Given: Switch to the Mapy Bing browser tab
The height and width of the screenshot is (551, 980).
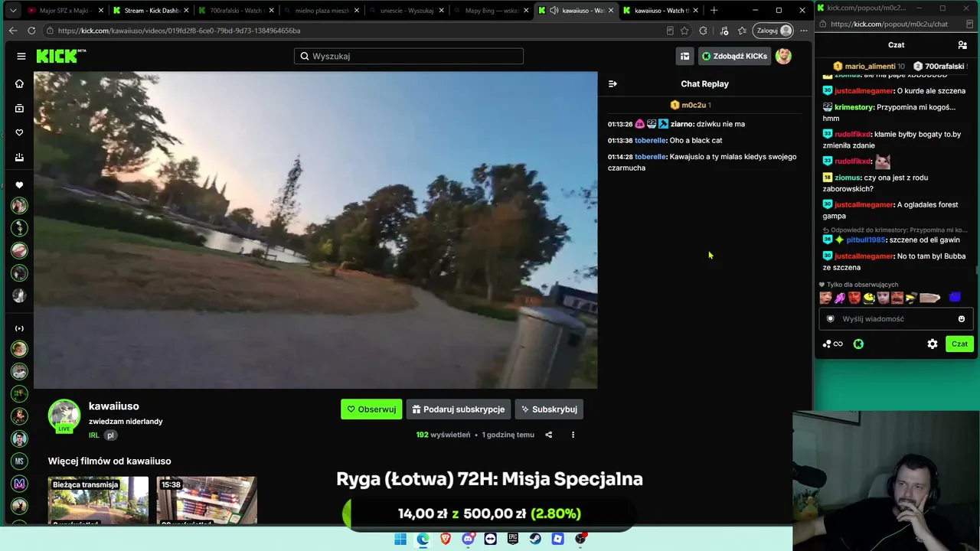Looking at the screenshot, I should click(x=490, y=11).
